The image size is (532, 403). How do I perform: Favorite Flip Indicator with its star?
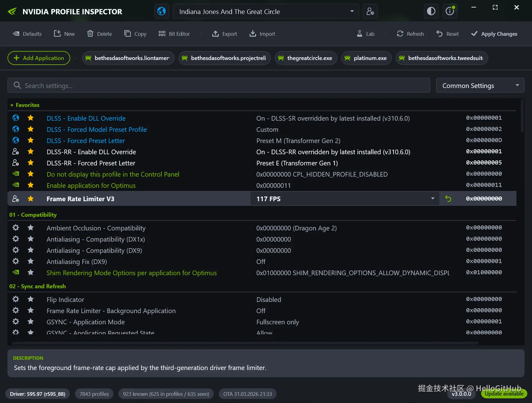tap(30, 299)
